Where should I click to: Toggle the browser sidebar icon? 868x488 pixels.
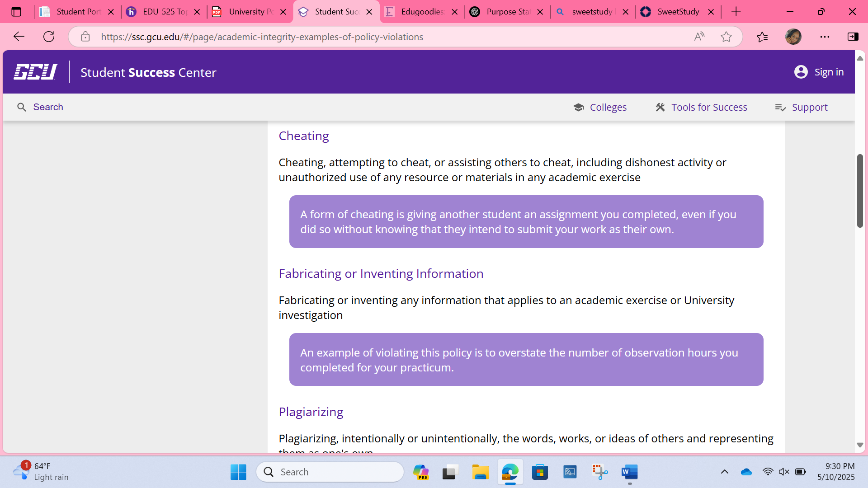click(x=853, y=37)
